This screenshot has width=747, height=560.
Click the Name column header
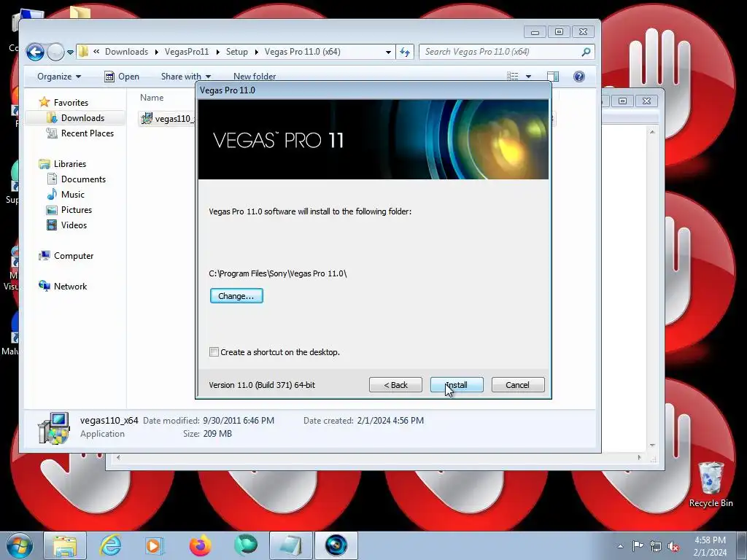click(152, 98)
